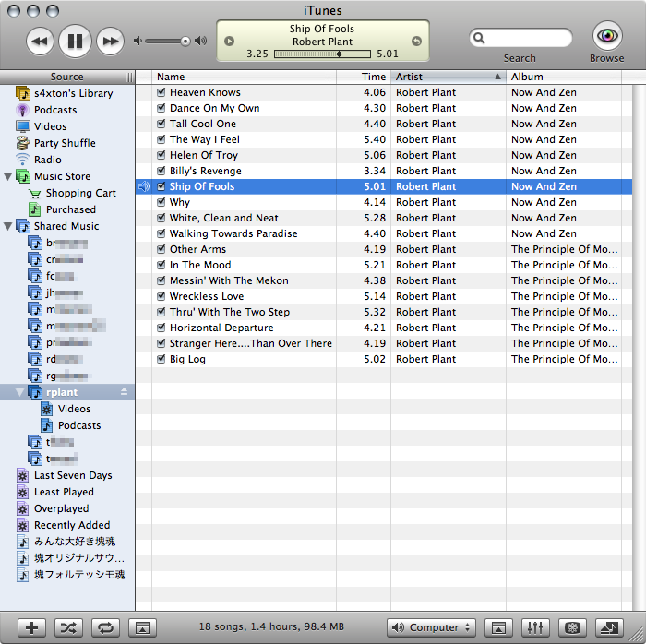Collapse the Shared Music section

point(8,226)
